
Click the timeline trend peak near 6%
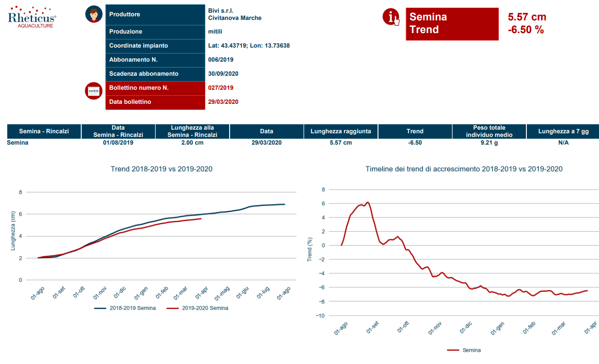[368, 203]
